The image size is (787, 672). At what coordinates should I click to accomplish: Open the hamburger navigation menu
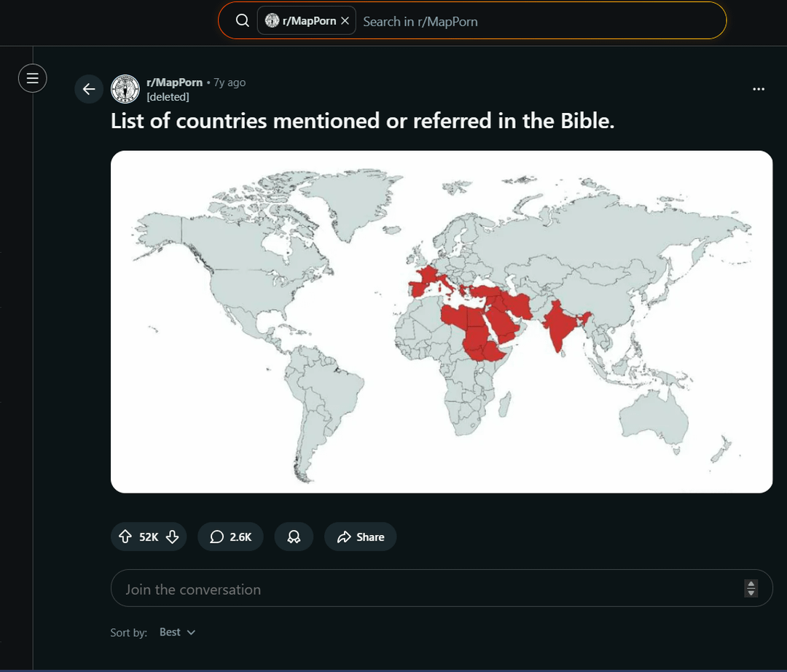click(x=32, y=78)
